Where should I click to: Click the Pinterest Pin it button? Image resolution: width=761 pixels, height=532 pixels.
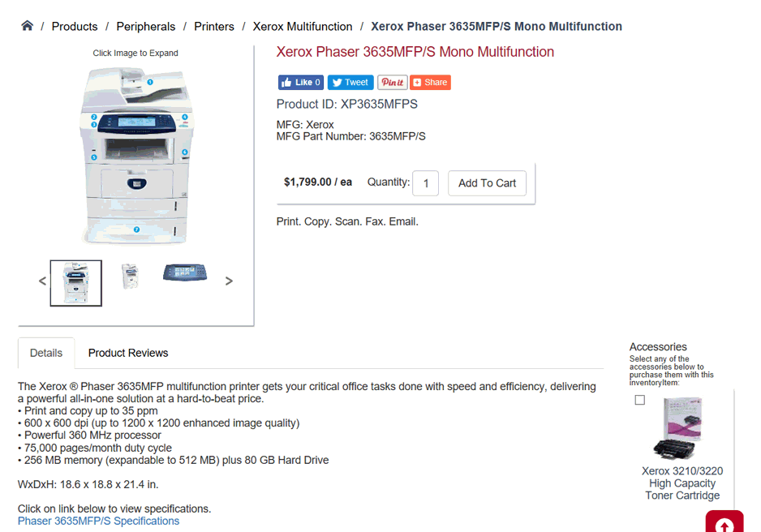393,82
